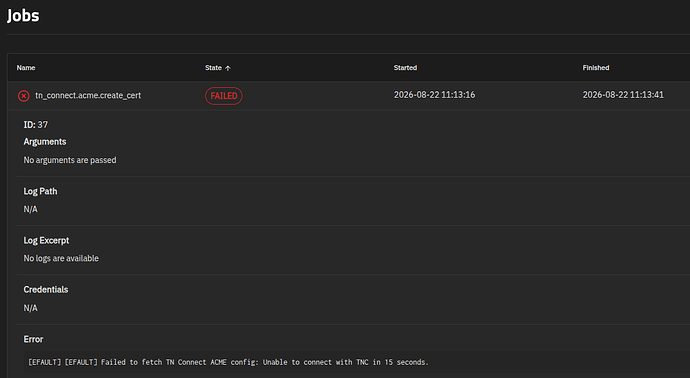
Task: Click 'No arguments are passed' text
Action: click(x=70, y=160)
